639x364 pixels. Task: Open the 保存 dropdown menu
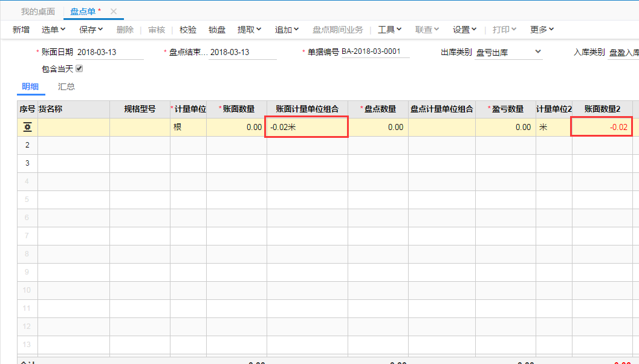click(91, 30)
